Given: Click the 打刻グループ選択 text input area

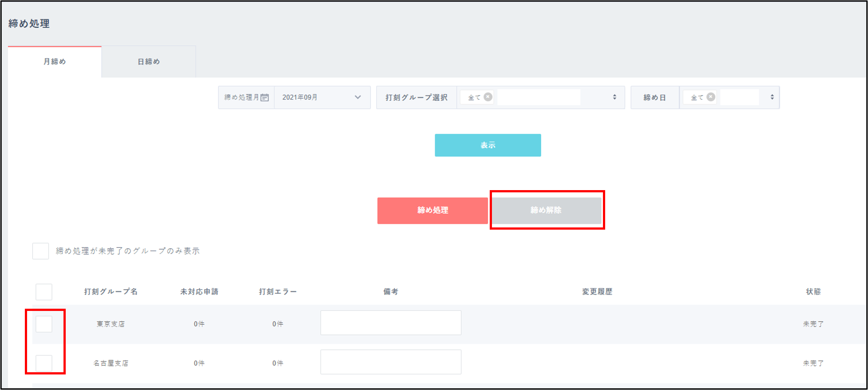Looking at the screenshot, I should coord(539,97).
